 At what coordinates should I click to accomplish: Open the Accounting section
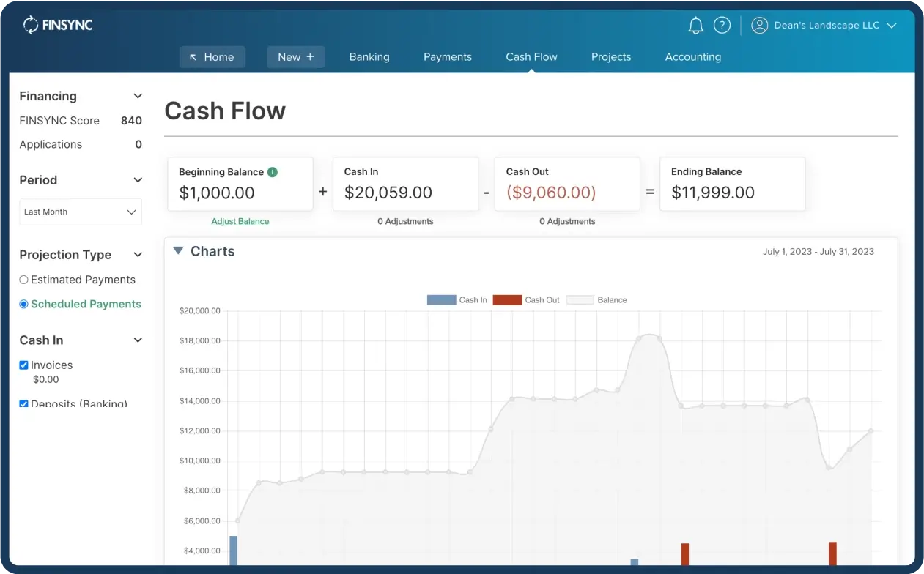point(692,56)
